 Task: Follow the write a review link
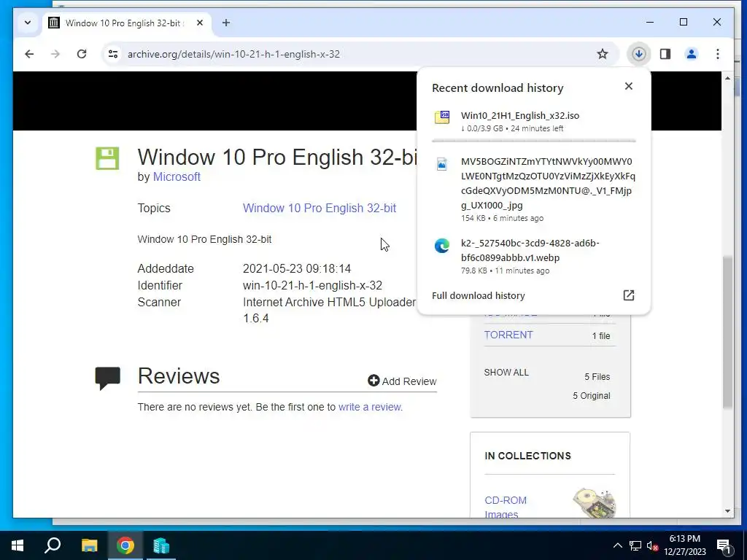coord(369,407)
